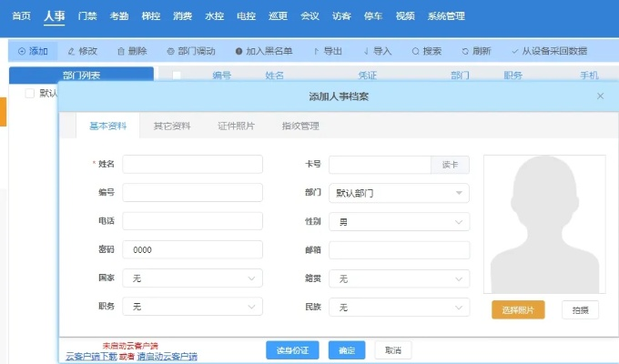Viewport: 619px width, 364px height.
Task: Click the 部门调动 department transfer icon
Action: coord(171,51)
